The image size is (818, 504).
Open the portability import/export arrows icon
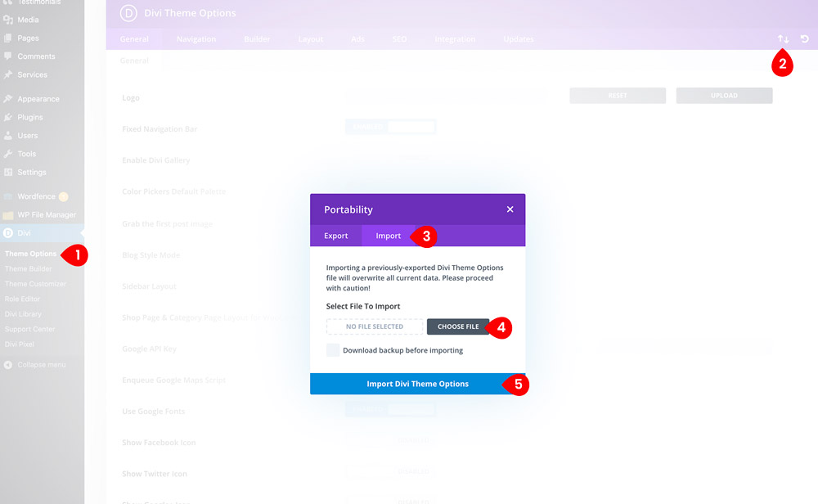(783, 39)
